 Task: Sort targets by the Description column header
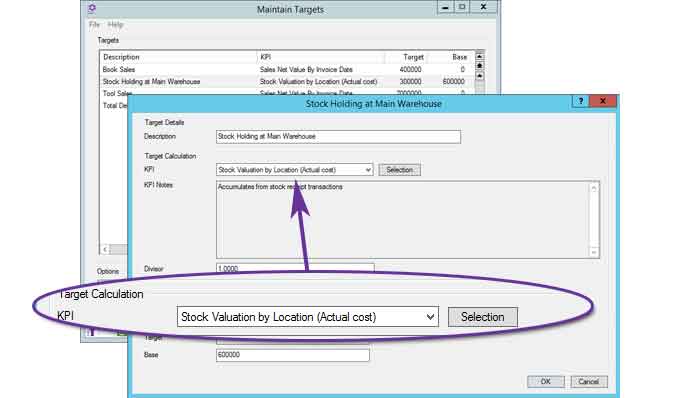[178, 57]
